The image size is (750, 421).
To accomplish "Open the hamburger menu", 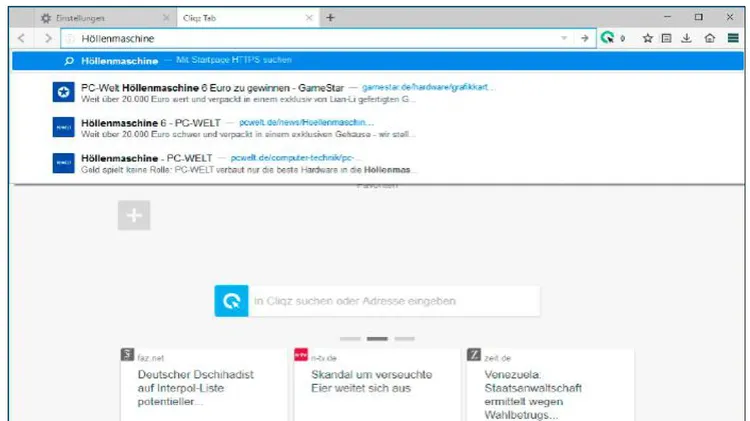I will [x=733, y=38].
